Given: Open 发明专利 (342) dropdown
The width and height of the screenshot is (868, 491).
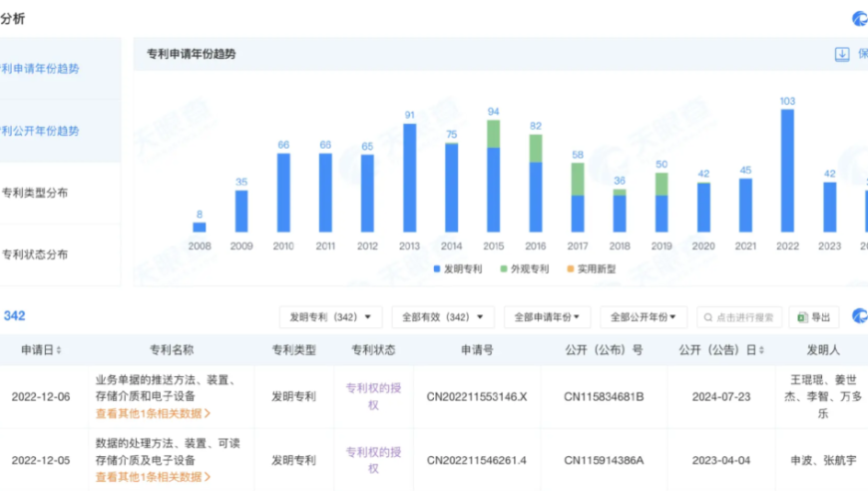Looking at the screenshot, I should pyautogui.click(x=330, y=317).
